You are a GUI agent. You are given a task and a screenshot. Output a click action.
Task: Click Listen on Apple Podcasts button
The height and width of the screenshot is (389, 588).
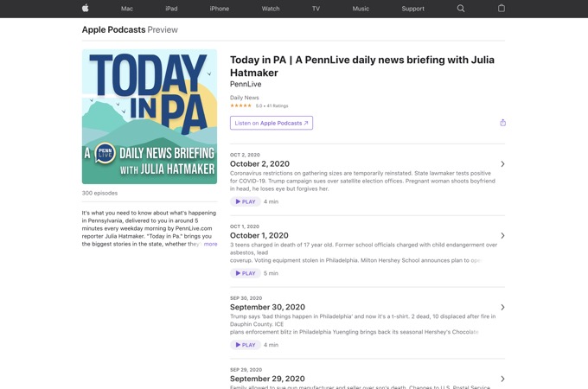click(272, 123)
